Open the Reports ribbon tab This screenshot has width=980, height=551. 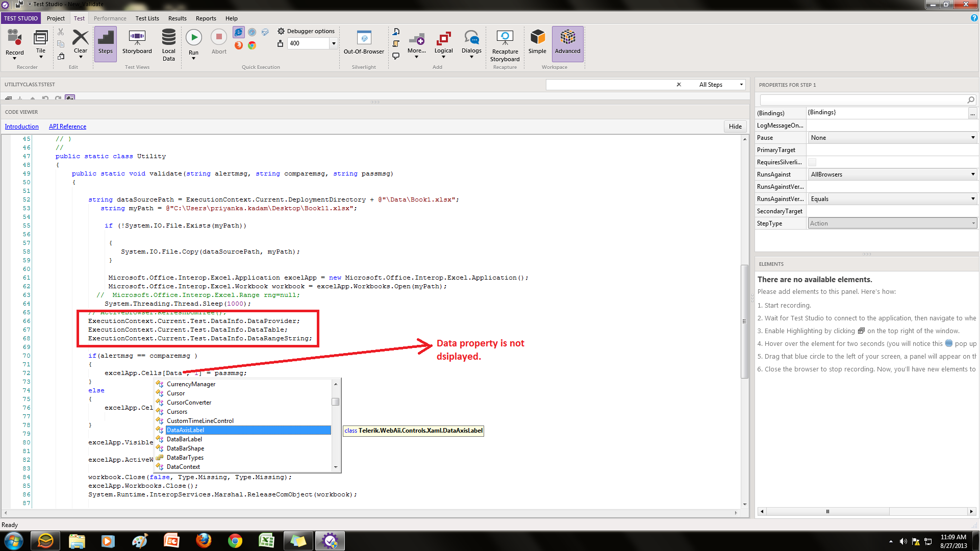(x=206, y=18)
